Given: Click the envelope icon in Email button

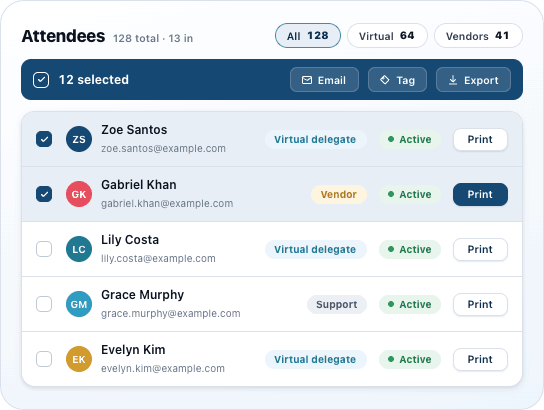Looking at the screenshot, I should tap(307, 80).
